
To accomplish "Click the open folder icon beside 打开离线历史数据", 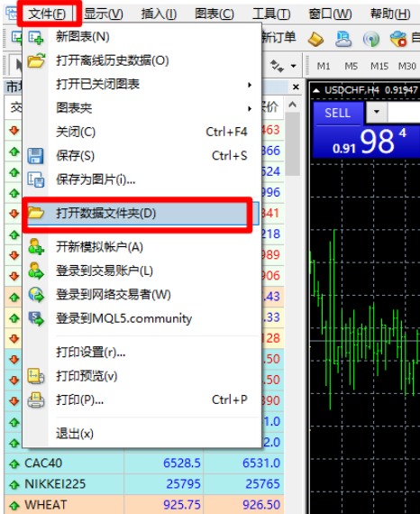I will [36, 60].
